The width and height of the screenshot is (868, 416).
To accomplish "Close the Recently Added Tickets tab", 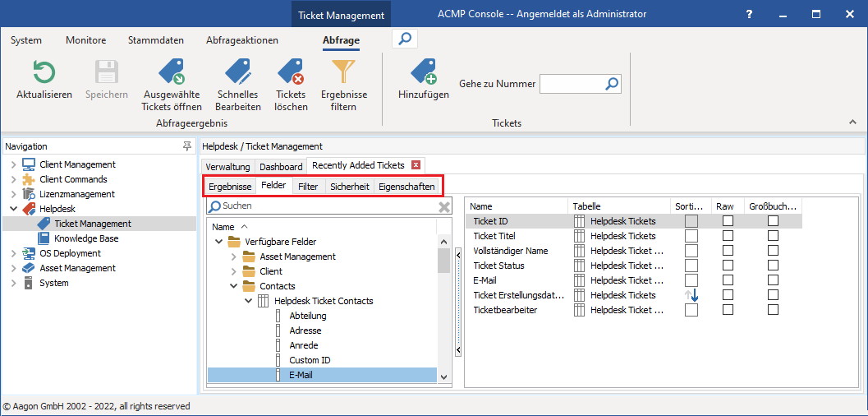I will [x=416, y=165].
